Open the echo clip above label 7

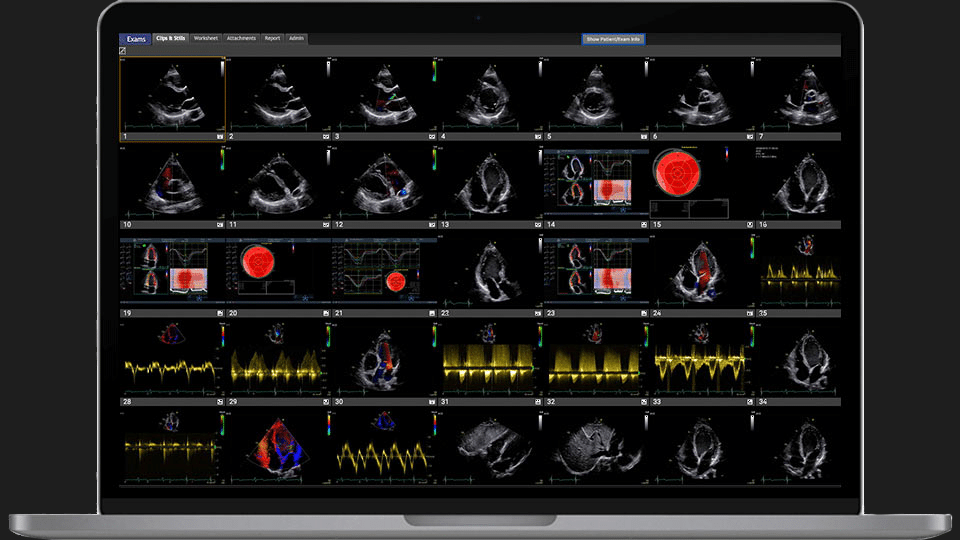(x=799, y=95)
